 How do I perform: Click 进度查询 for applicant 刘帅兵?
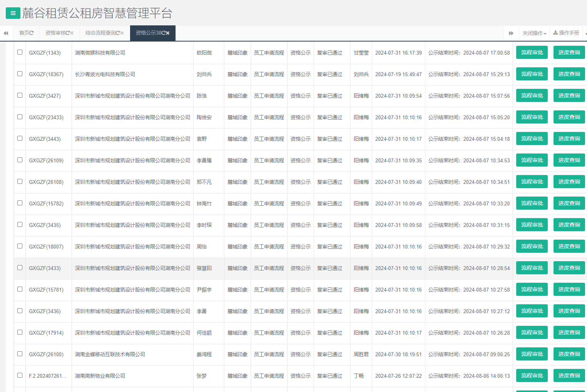coord(569,74)
